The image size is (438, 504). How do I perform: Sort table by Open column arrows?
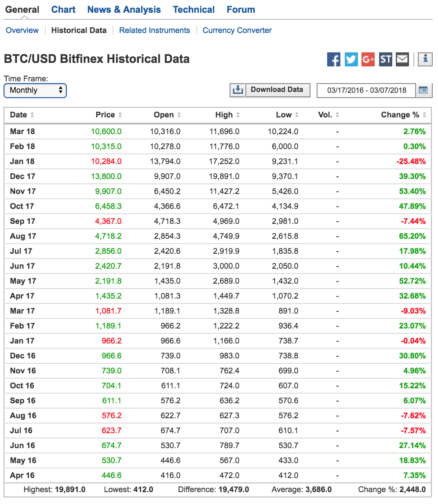point(179,115)
